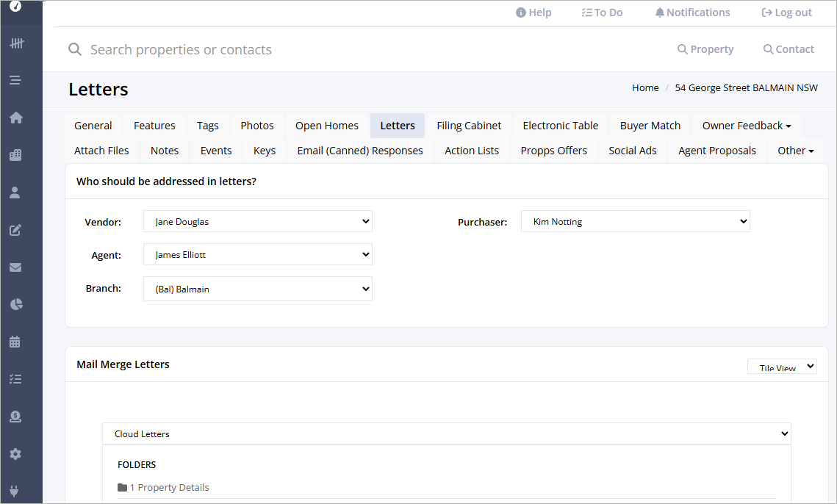This screenshot has width=837, height=504.
Task: Go to the Action Lists tab
Action: pos(471,151)
